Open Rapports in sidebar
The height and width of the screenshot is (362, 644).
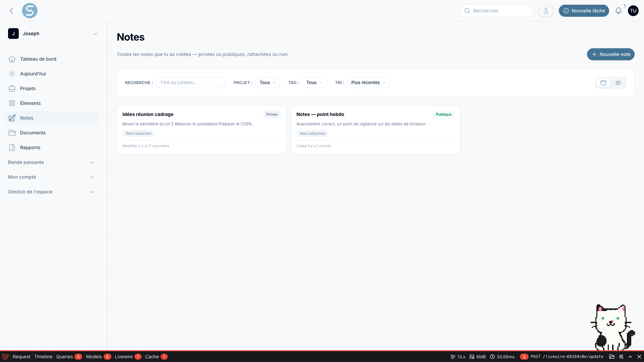52,147
